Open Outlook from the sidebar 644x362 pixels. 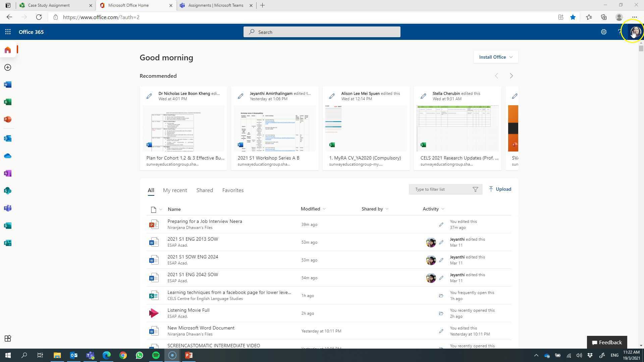[7, 138]
